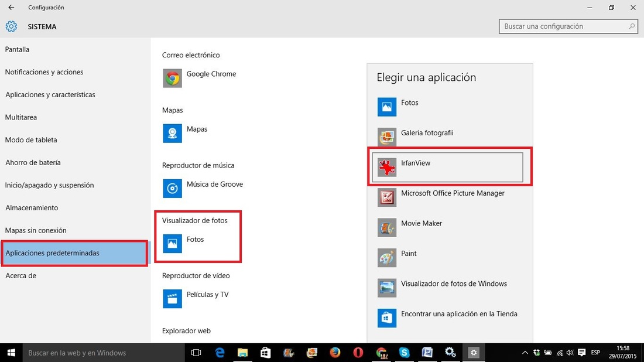644x362 pixels.
Task: Open the Windows Start menu
Action: click(x=11, y=353)
